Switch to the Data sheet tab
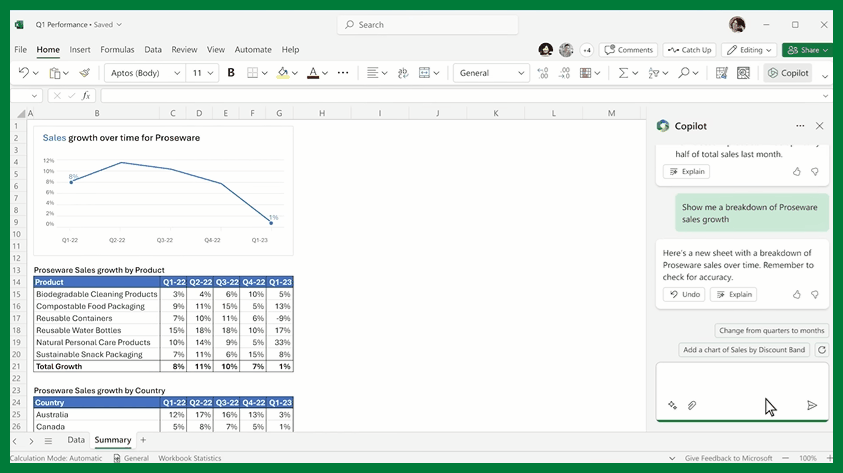843x473 pixels. (x=76, y=440)
